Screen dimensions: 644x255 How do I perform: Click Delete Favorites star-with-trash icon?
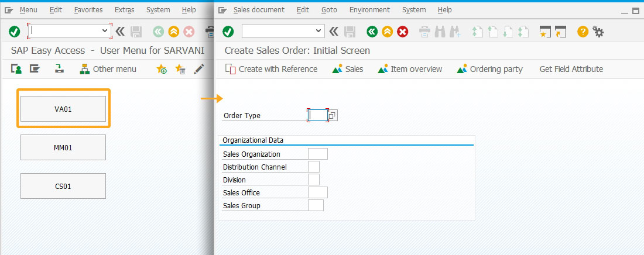[x=180, y=69]
